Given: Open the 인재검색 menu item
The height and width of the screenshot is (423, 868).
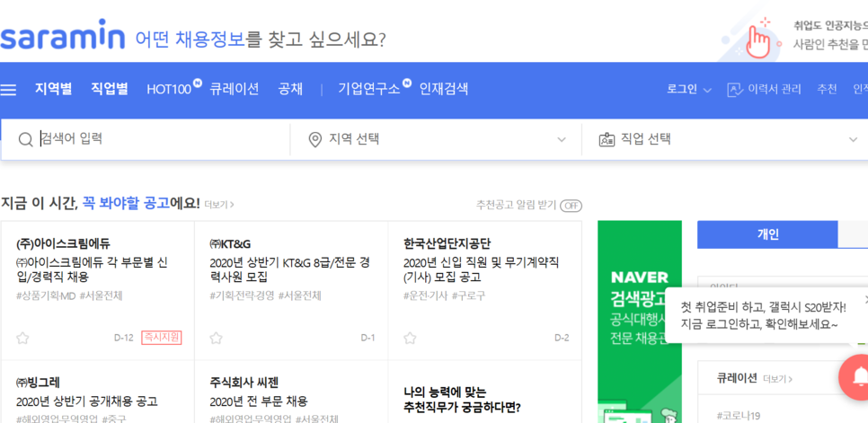Looking at the screenshot, I should click(x=443, y=89).
